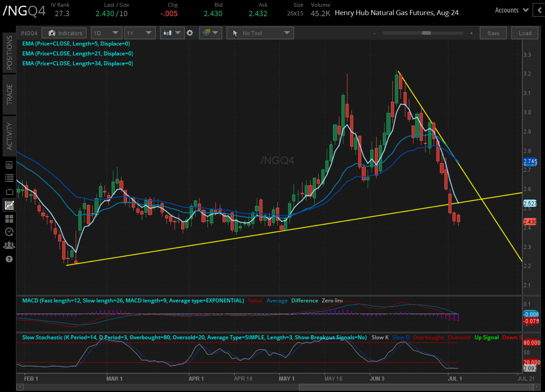Open the chart settings gear
The image size is (545, 392).
tap(190, 33)
